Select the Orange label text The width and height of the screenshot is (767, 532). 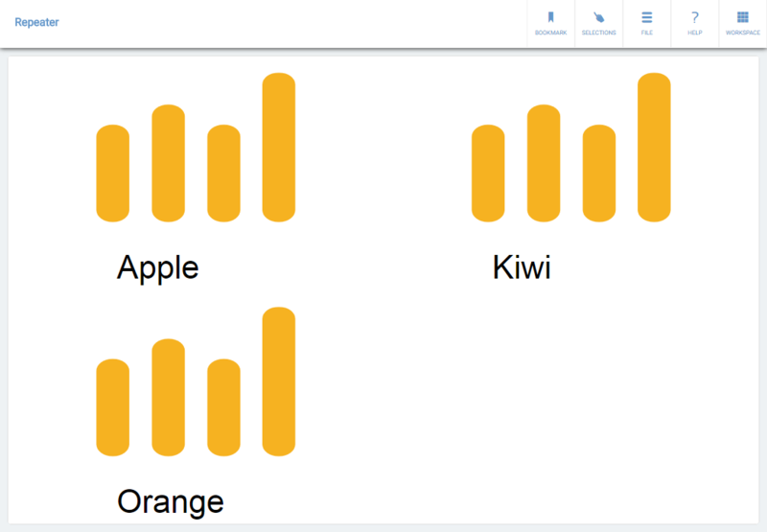[171, 501]
